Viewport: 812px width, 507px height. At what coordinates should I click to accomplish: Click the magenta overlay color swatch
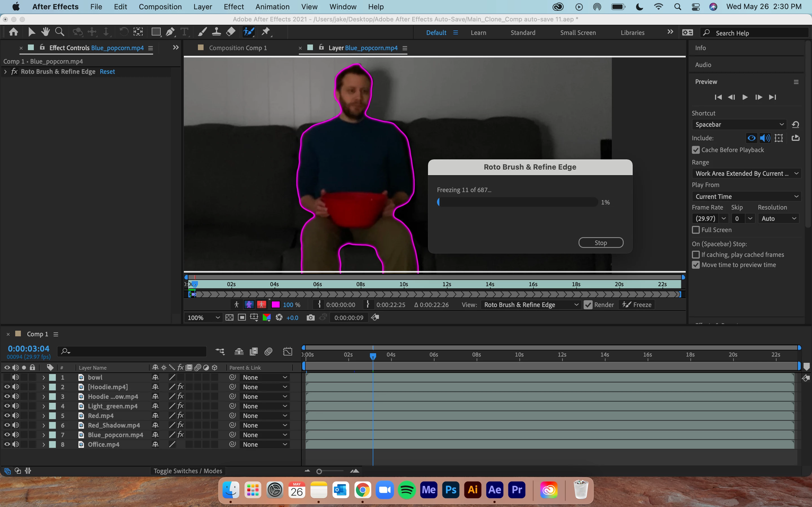click(275, 305)
